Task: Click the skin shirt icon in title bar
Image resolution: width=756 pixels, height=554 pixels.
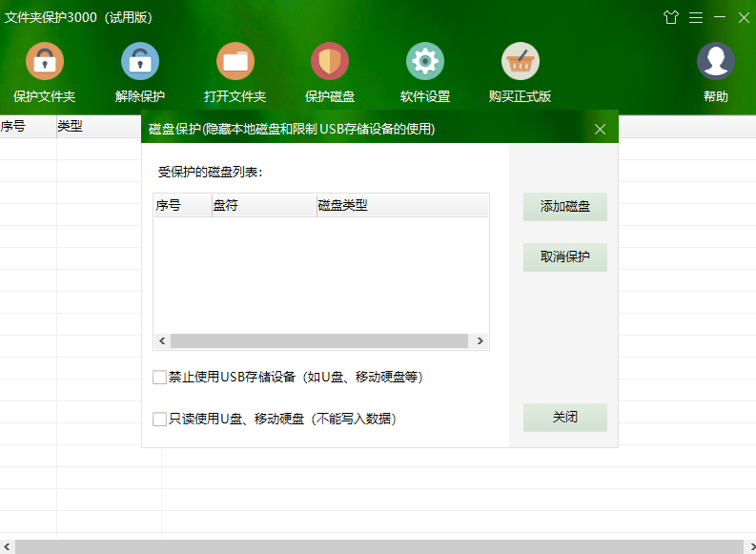Action: [x=670, y=17]
